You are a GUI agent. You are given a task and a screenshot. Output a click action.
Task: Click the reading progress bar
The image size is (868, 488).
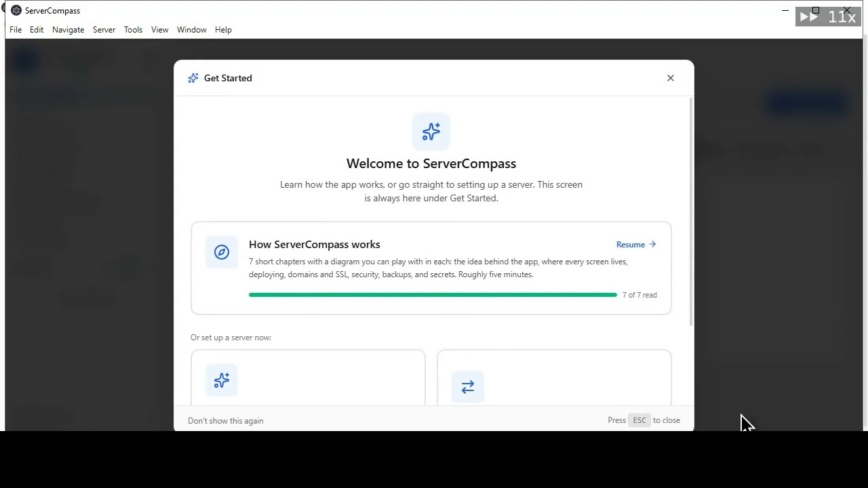[x=433, y=295]
